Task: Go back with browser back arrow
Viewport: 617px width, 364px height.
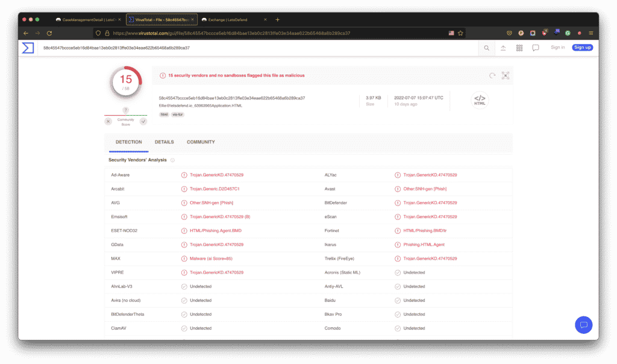Action: (26, 34)
